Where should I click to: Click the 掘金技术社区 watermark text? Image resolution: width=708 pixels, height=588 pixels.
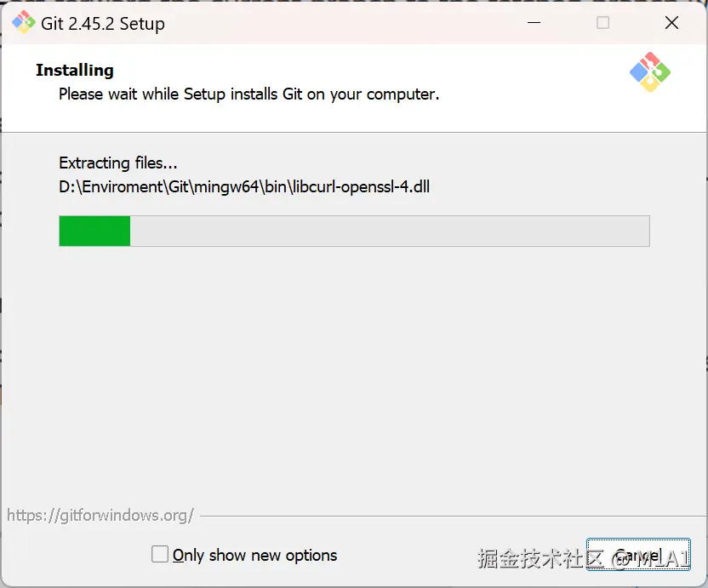(541, 559)
